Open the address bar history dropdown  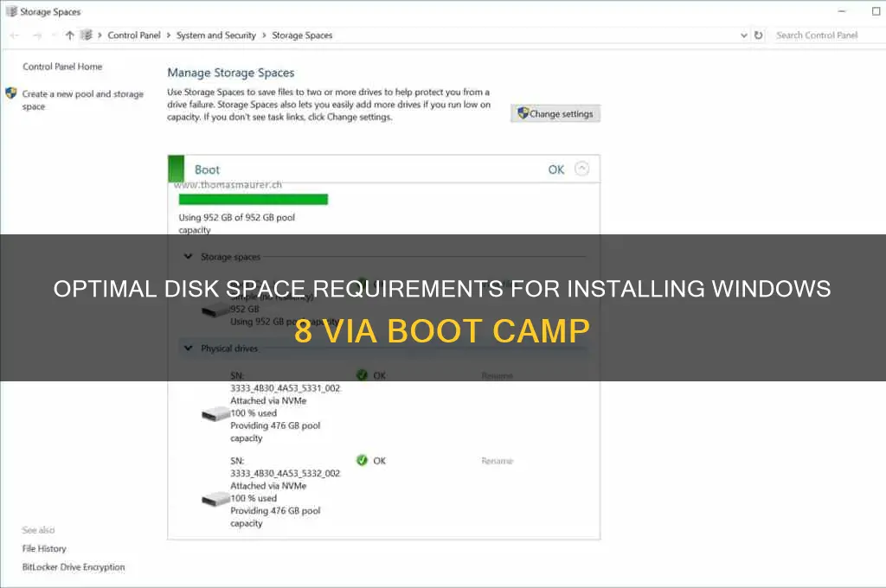point(743,35)
